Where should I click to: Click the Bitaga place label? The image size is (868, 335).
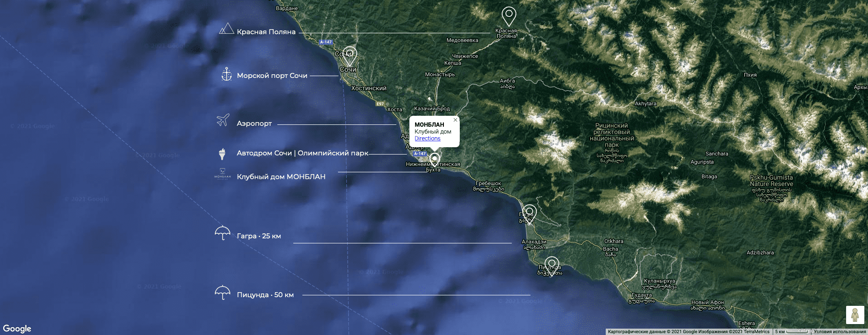click(x=709, y=176)
